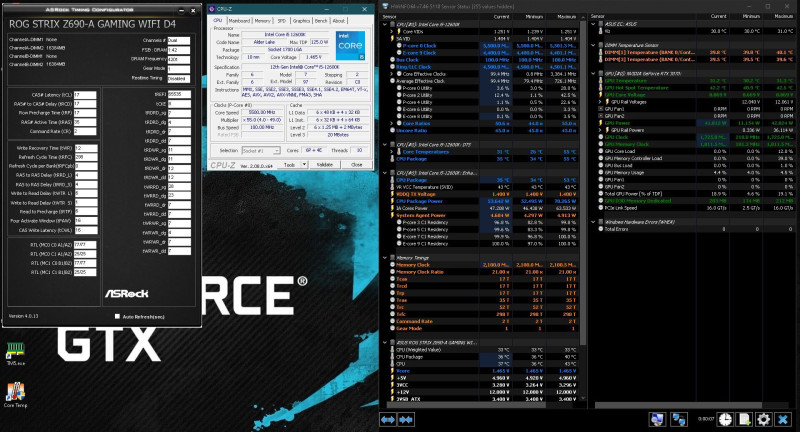
Task: Click HWiNFO collapse columns arrows icon
Action: (x=406, y=420)
